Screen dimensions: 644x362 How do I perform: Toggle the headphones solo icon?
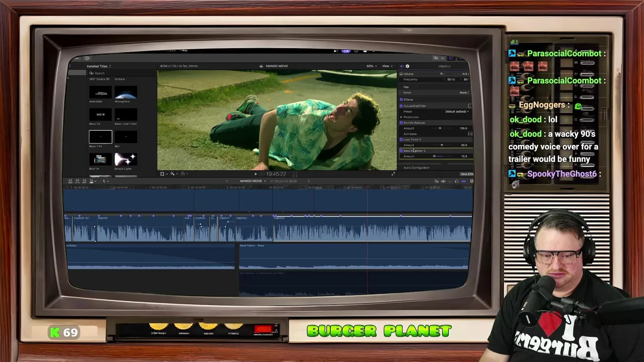click(x=456, y=181)
